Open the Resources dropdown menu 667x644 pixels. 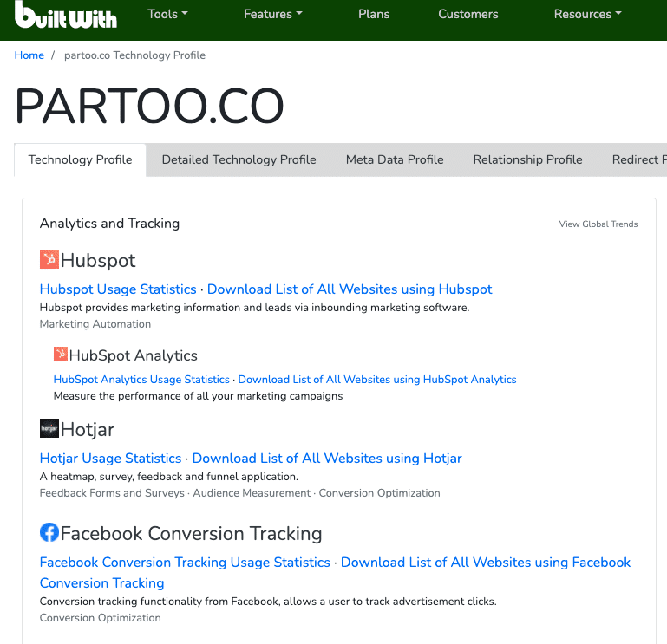click(x=587, y=14)
